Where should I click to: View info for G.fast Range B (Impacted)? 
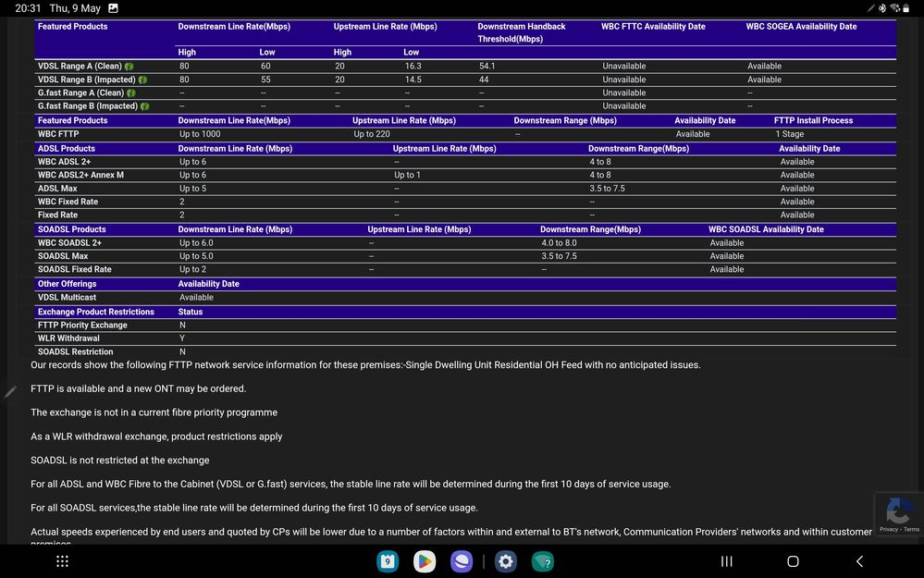[x=144, y=105]
